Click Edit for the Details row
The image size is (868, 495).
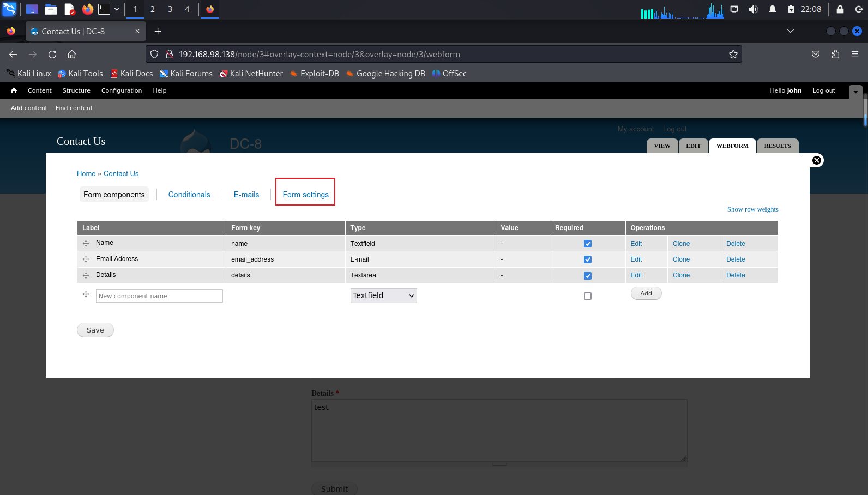(636, 275)
